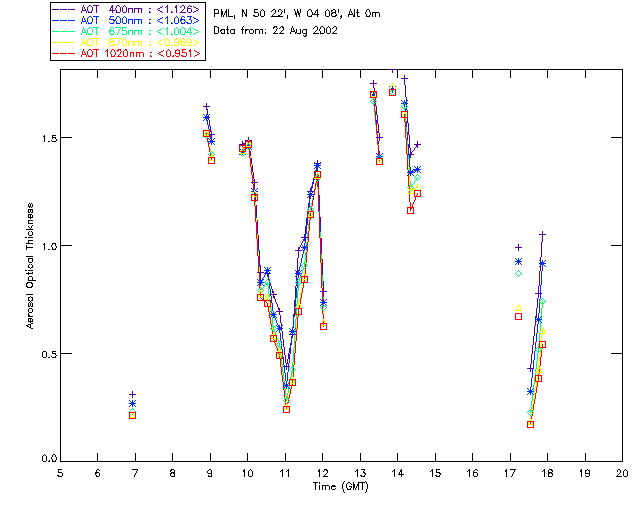640x512 pixels.
Task: Click the isolated red square marker just after 17
Action: click(518, 316)
